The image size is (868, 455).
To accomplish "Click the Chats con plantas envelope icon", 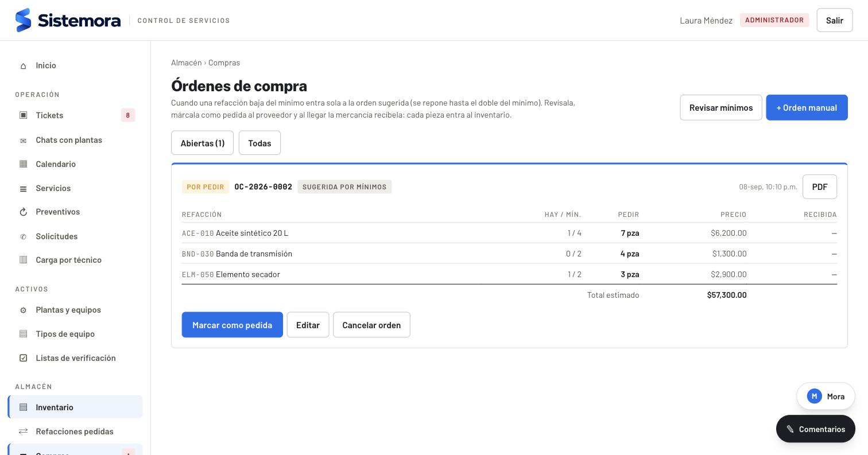I will tap(24, 141).
